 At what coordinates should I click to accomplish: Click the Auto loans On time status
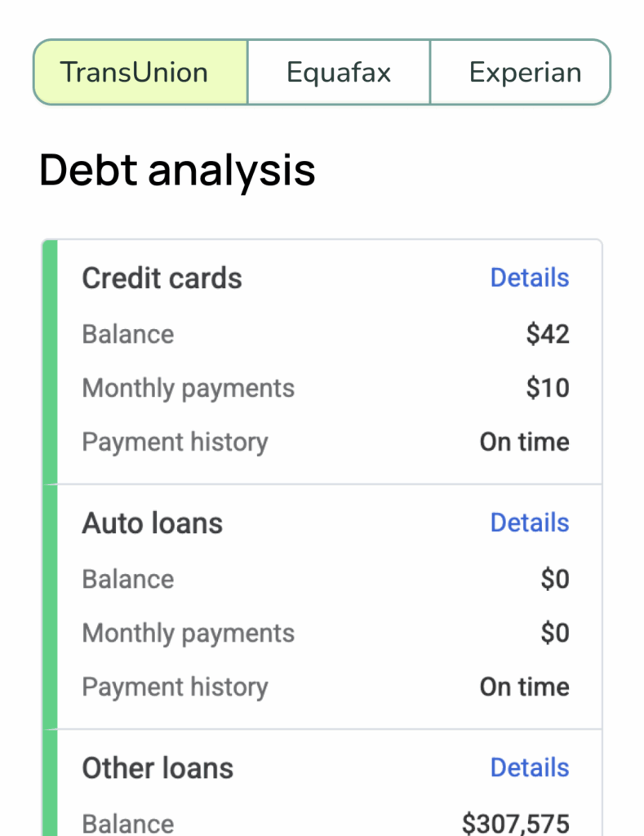click(524, 687)
